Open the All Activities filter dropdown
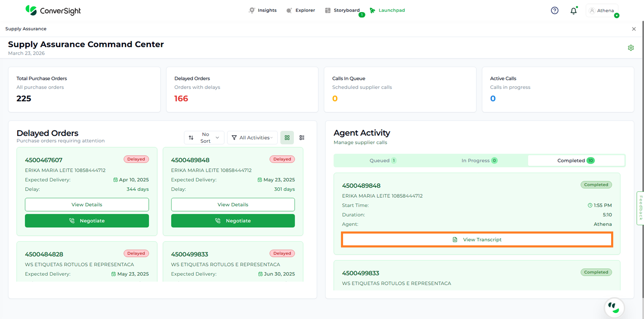Screen dimensions: 644x319 [252, 138]
